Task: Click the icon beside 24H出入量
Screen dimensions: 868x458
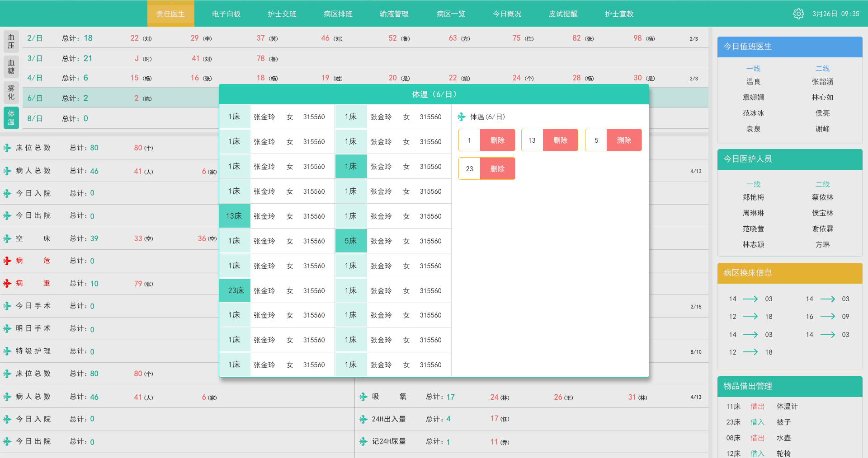Action: [x=363, y=420]
